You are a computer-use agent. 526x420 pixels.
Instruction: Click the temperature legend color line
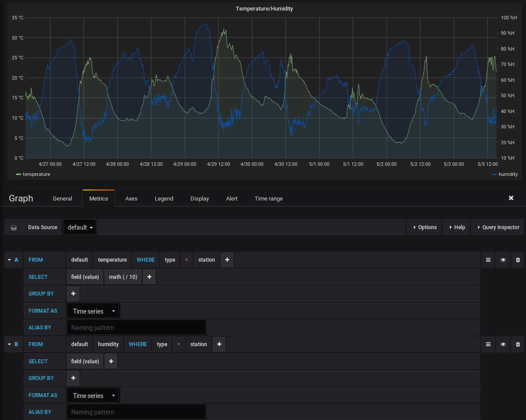point(18,175)
